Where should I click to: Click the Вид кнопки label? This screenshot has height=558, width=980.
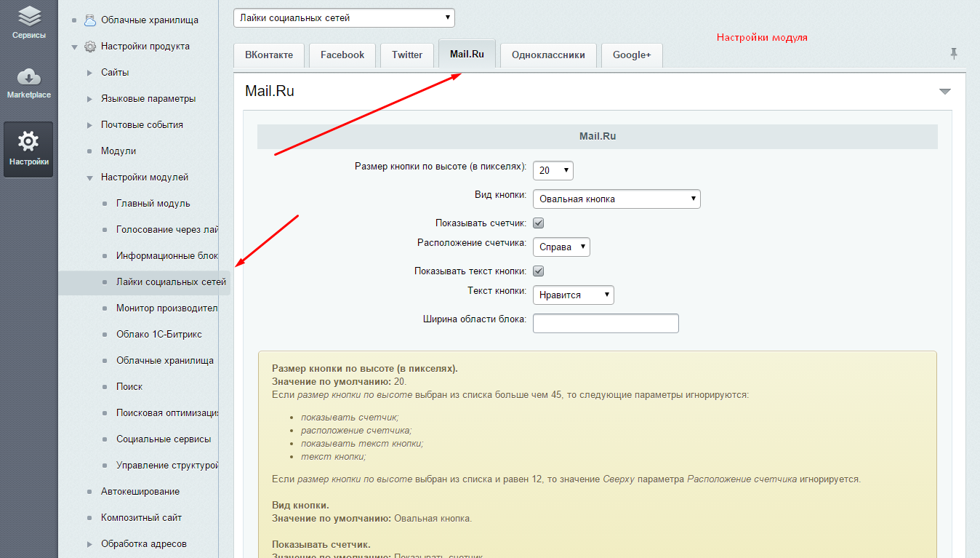click(x=501, y=195)
